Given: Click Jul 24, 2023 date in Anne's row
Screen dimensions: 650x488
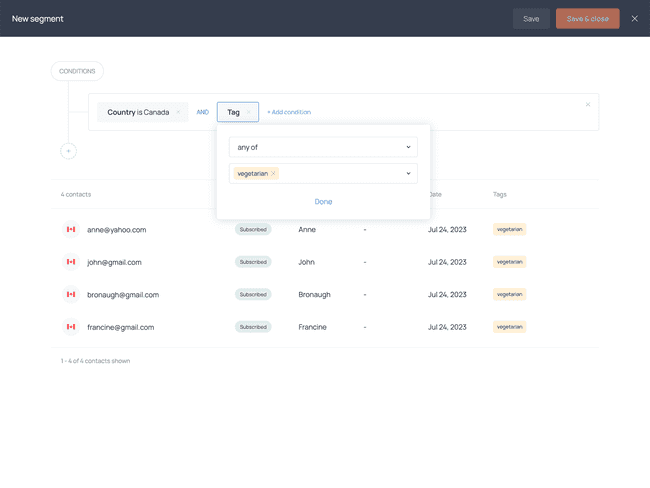Looking at the screenshot, I should [447, 230].
